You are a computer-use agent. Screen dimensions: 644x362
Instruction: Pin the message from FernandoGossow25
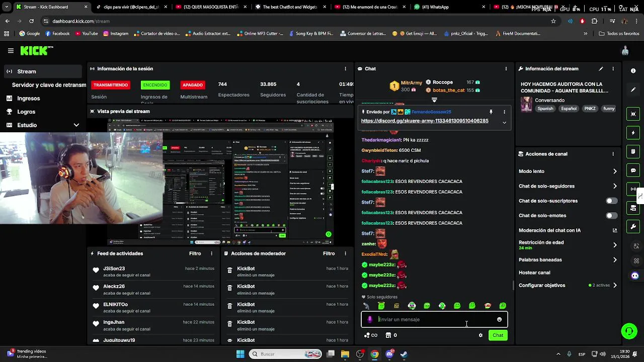(491, 112)
